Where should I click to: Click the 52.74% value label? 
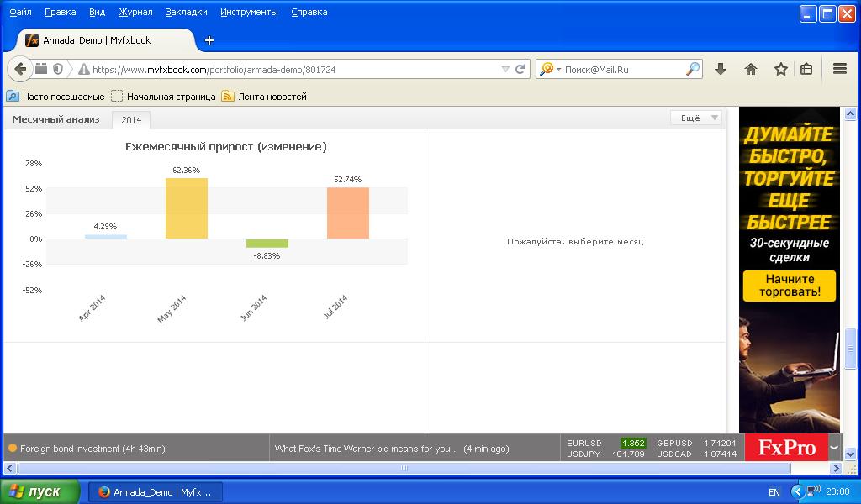pos(347,179)
